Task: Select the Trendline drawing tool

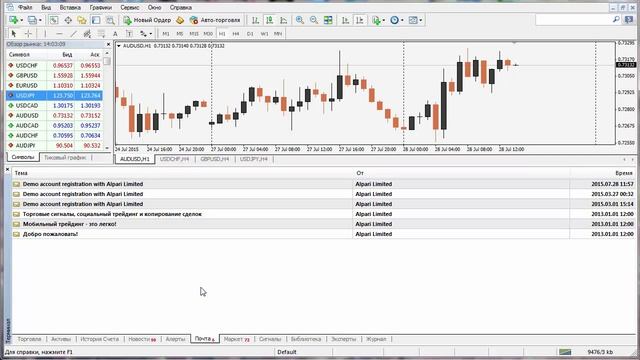Action: (73, 33)
